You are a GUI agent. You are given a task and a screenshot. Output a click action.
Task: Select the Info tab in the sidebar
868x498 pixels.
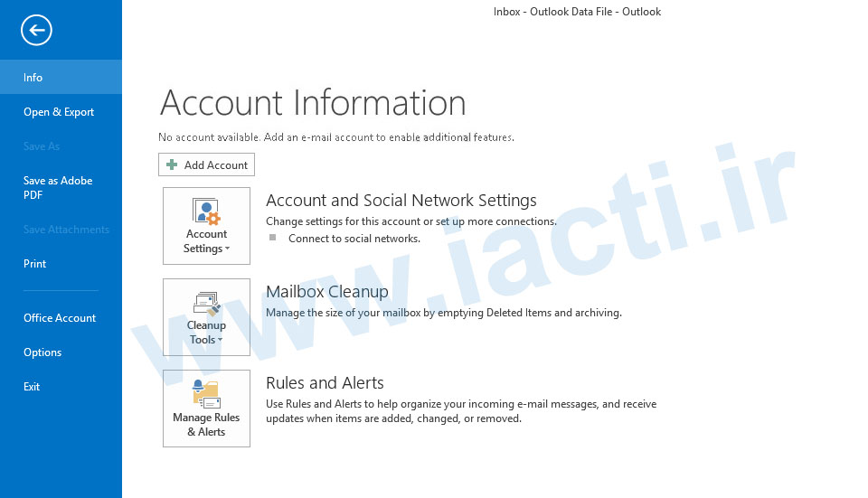pos(33,78)
